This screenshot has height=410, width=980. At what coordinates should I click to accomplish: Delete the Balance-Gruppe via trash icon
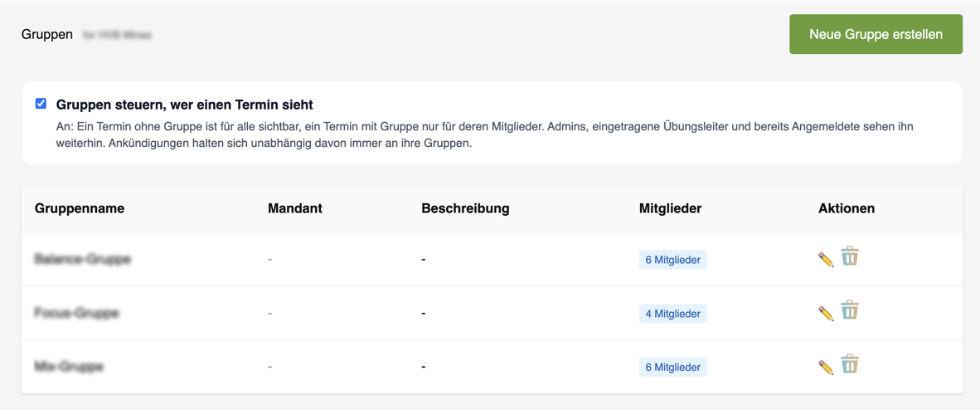coord(849,256)
